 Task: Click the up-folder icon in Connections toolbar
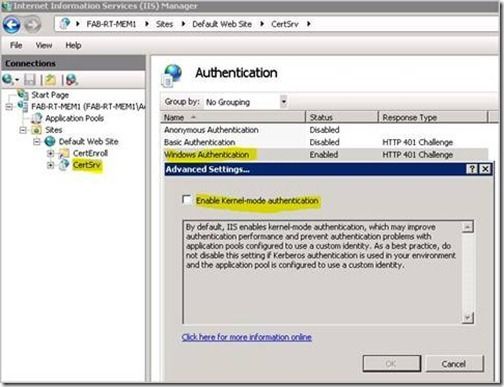51,80
